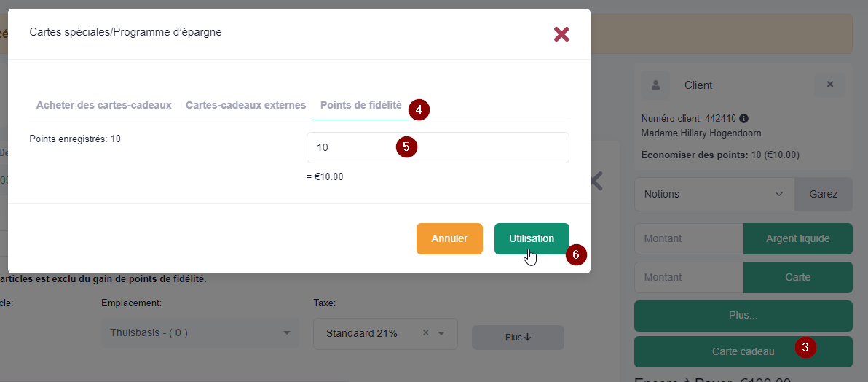The height and width of the screenshot is (382, 868).
Task: Click the orange Annuler button
Action: pyautogui.click(x=449, y=238)
